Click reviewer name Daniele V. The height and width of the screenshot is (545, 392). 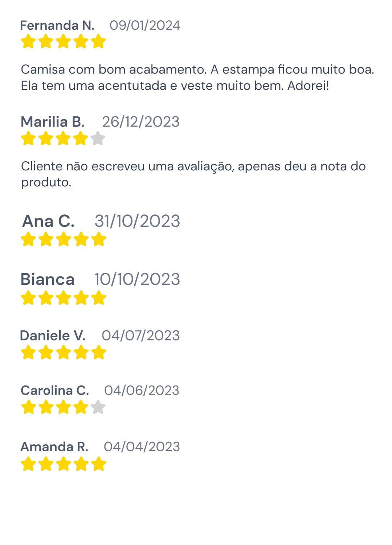[x=53, y=335]
